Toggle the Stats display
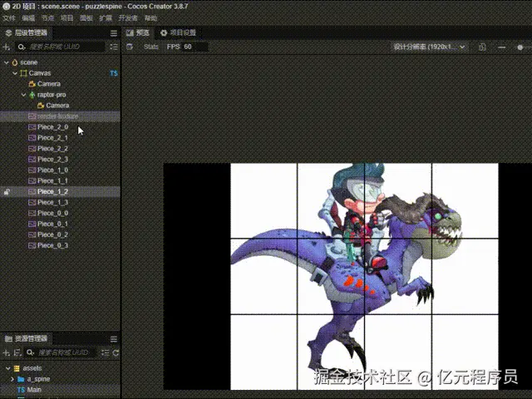Viewport: 532px width, 399px height. click(150, 47)
